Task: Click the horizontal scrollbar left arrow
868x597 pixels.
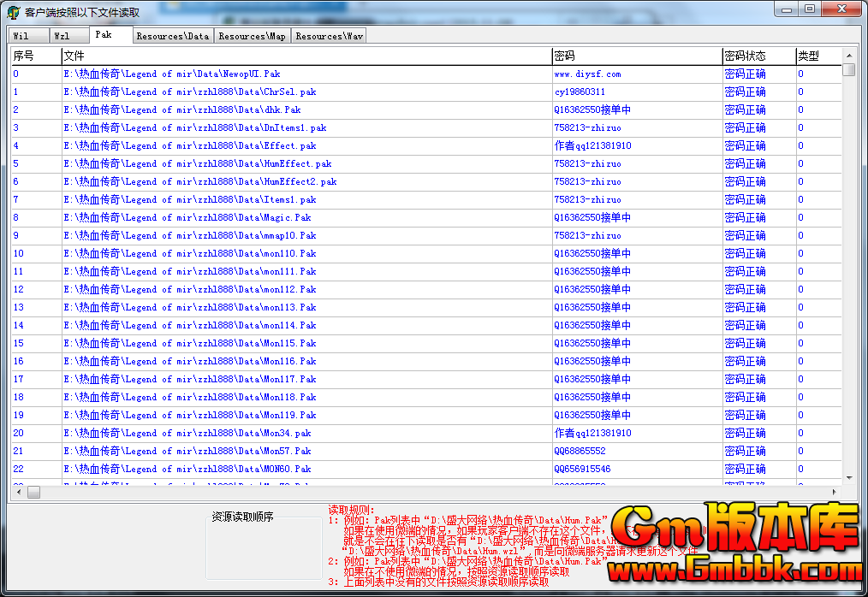Action: (x=17, y=492)
